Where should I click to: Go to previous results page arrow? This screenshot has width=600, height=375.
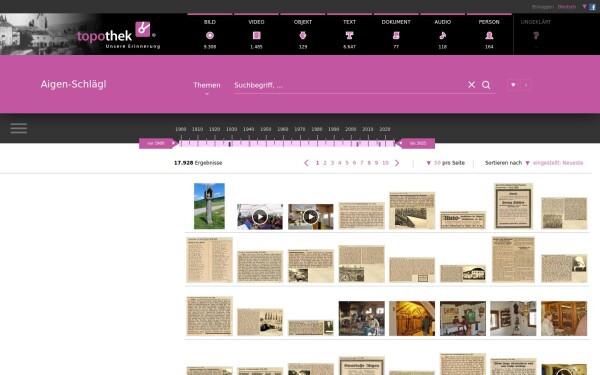(x=306, y=163)
